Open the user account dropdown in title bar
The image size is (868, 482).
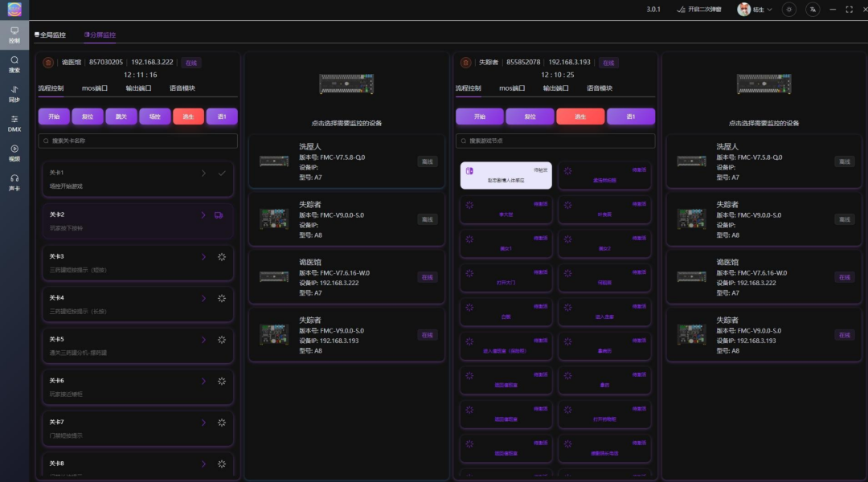tap(755, 10)
